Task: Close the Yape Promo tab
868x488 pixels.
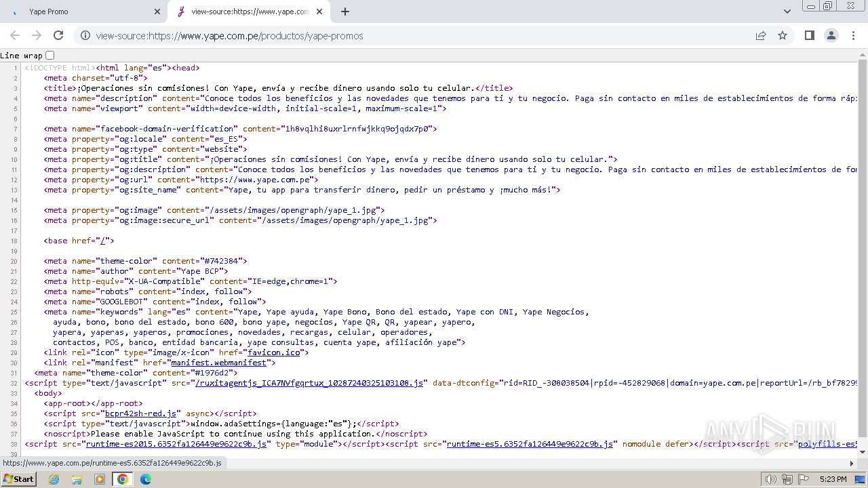Action: coord(157,12)
